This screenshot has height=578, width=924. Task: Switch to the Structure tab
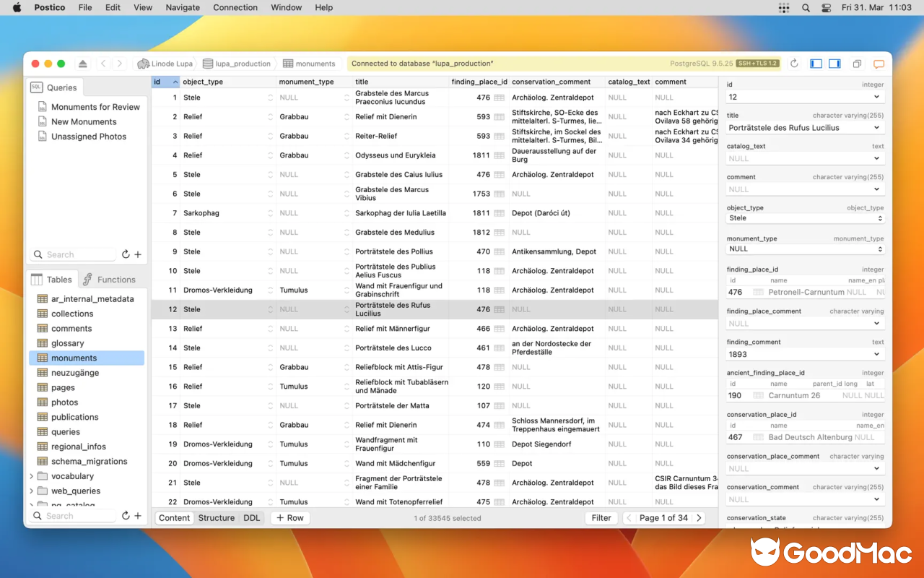click(216, 517)
